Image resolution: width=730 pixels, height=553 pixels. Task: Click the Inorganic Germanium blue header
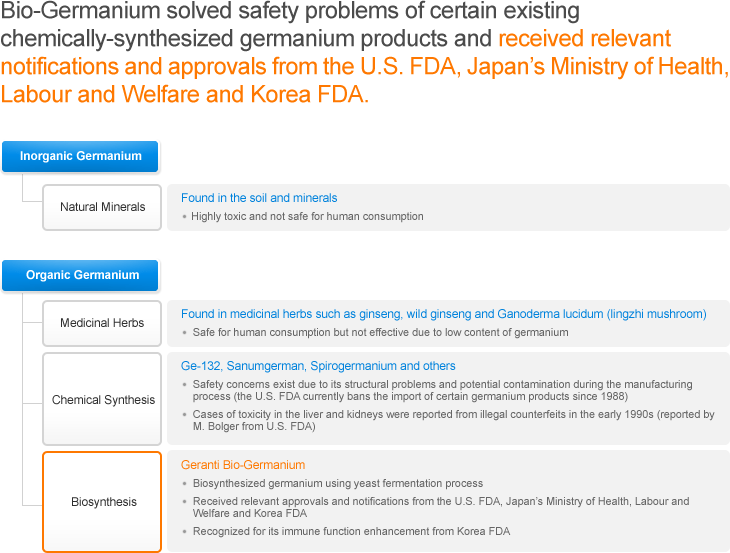[80, 156]
